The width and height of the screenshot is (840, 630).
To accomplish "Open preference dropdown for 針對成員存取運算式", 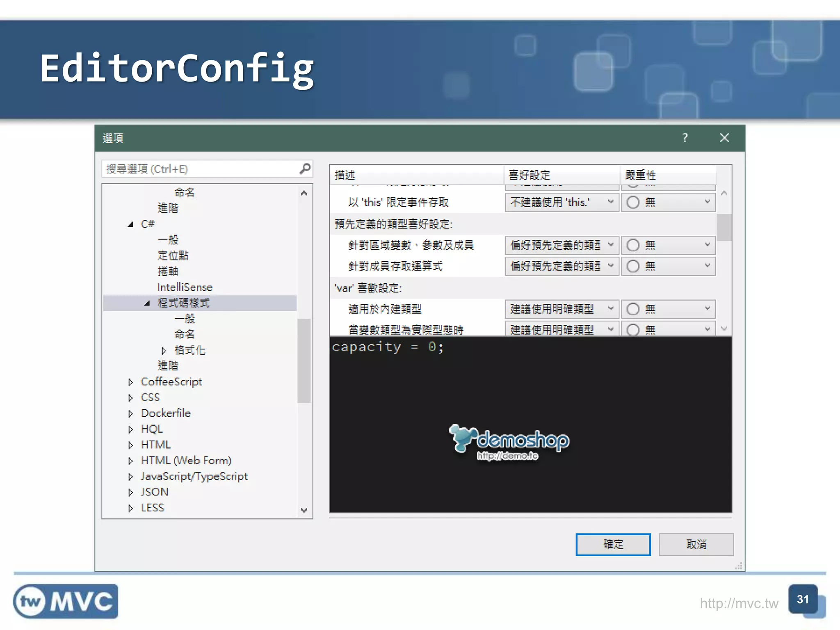I will (562, 266).
